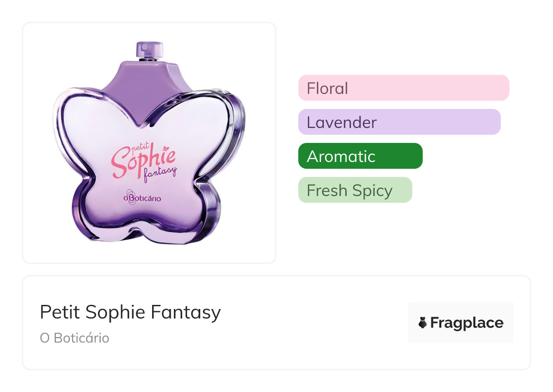Click the bottle's purple spray cap
The width and height of the screenshot is (553, 392).
coord(149,50)
